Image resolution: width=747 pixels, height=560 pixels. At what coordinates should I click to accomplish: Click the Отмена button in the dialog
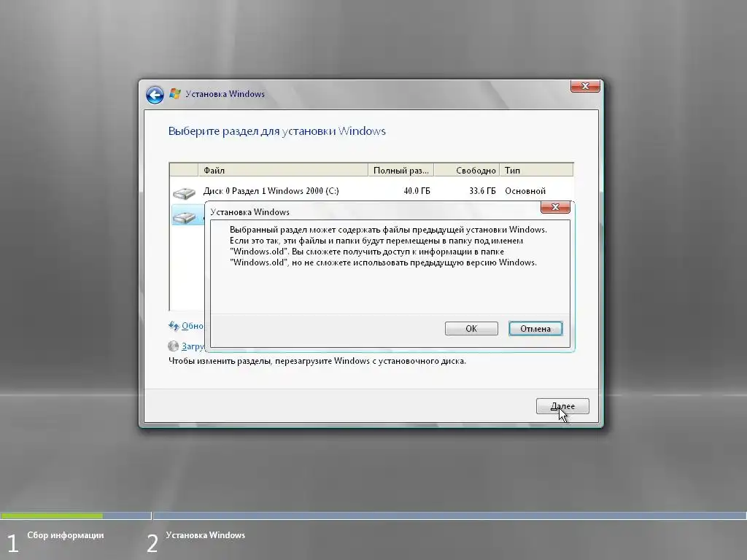535,329
